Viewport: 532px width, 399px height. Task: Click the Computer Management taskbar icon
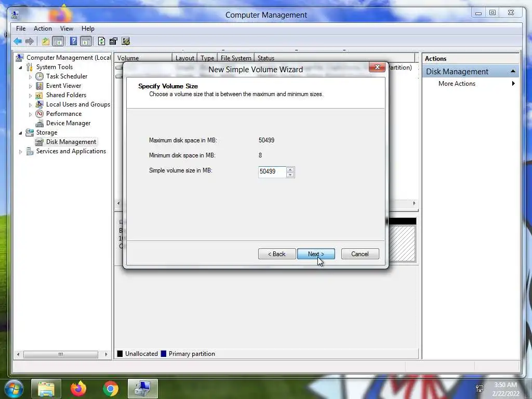[143, 389]
